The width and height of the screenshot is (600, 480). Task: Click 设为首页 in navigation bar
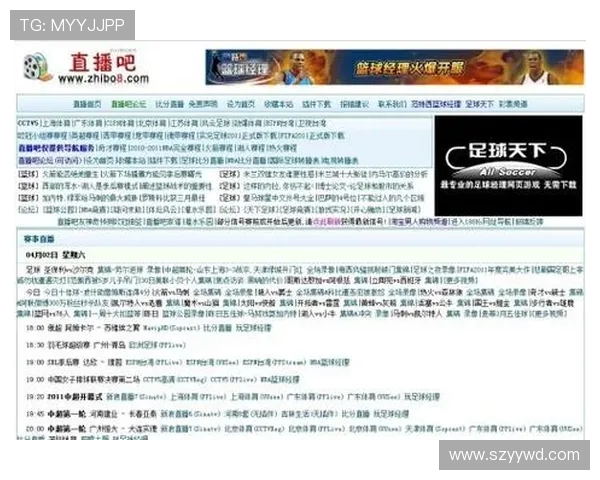[x=241, y=104]
